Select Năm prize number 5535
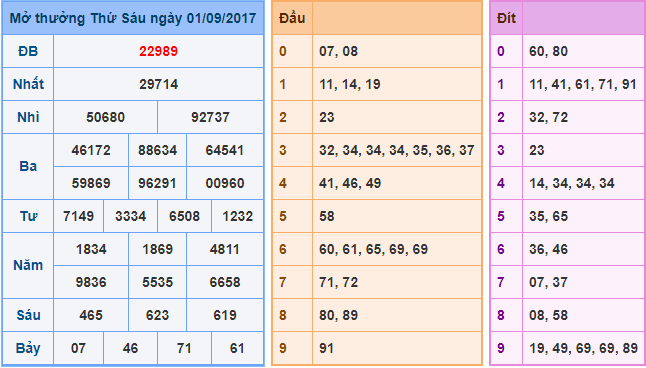 (157, 282)
